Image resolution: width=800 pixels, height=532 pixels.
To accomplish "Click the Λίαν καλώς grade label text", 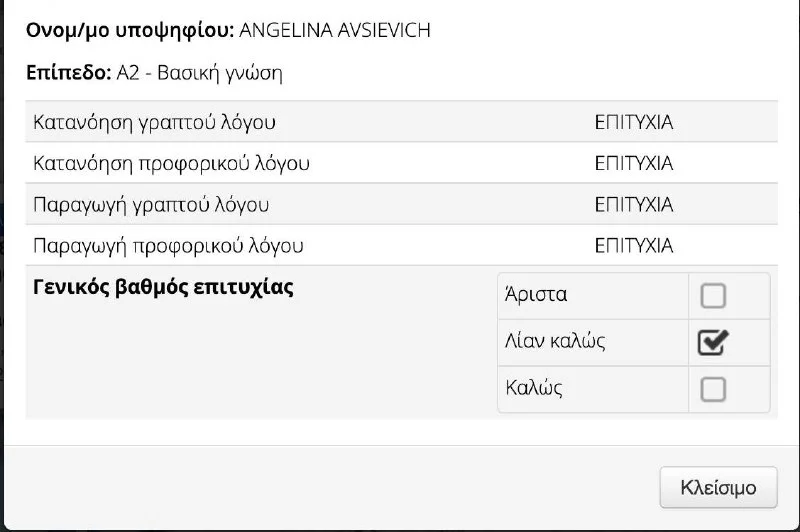I will pos(555,341).
